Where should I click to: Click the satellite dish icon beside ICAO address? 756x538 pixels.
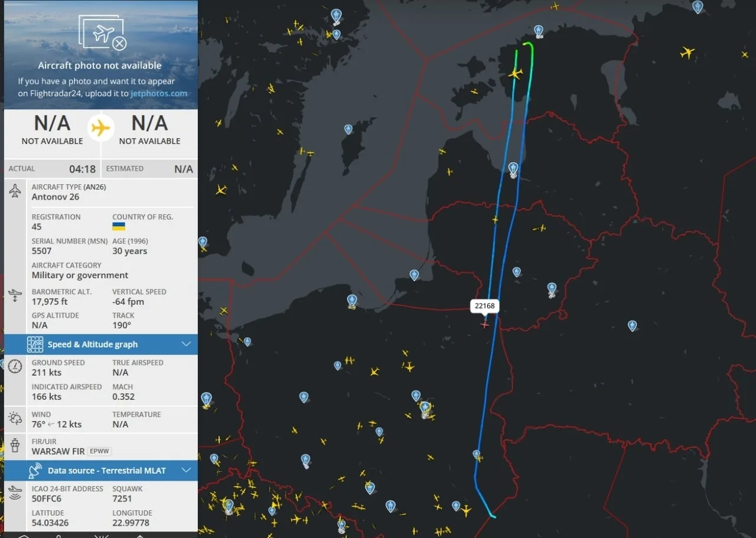15,493
